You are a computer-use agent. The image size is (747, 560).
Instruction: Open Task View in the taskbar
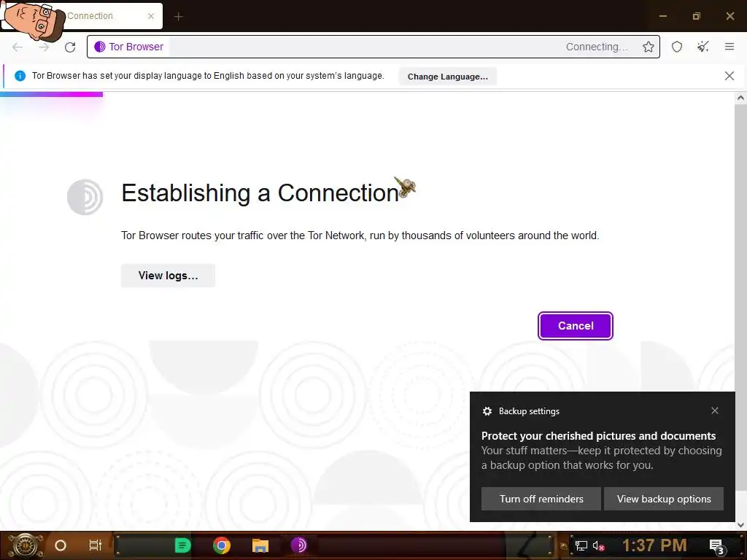[96, 545]
